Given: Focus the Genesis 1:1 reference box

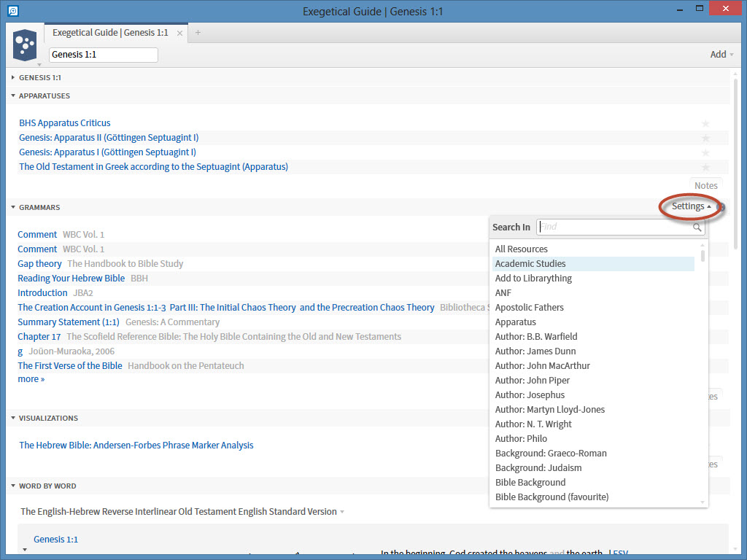Looking at the screenshot, I should [104, 55].
